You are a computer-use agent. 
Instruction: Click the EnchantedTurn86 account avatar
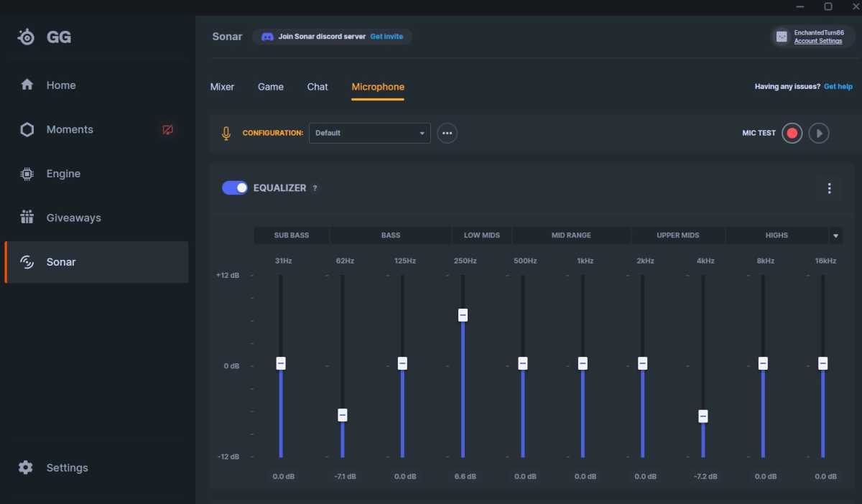782,37
